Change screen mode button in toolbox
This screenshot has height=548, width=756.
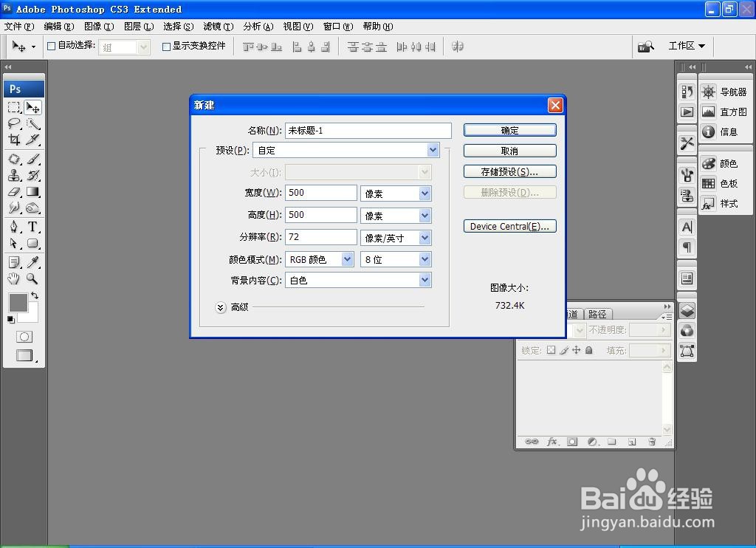[24, 355]
